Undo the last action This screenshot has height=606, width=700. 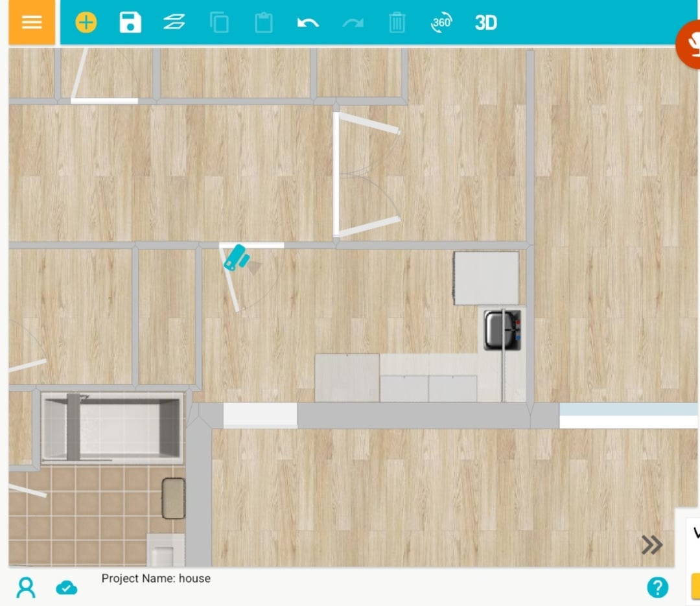tap(308, 23)
